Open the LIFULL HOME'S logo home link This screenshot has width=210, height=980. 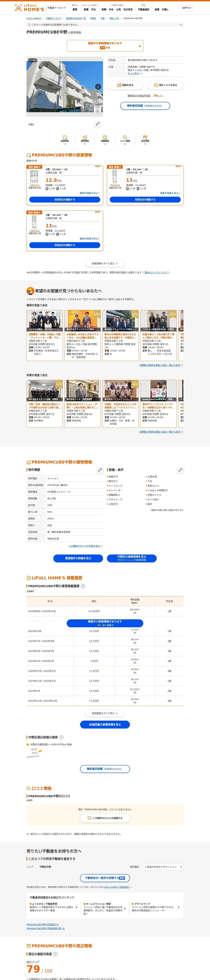[29, 8]
